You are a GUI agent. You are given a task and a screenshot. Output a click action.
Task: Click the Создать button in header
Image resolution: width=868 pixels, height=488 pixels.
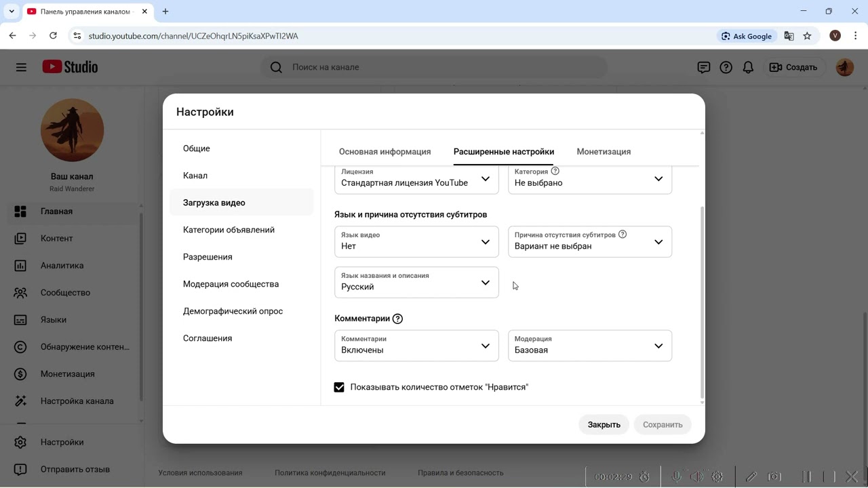point(793,67)
